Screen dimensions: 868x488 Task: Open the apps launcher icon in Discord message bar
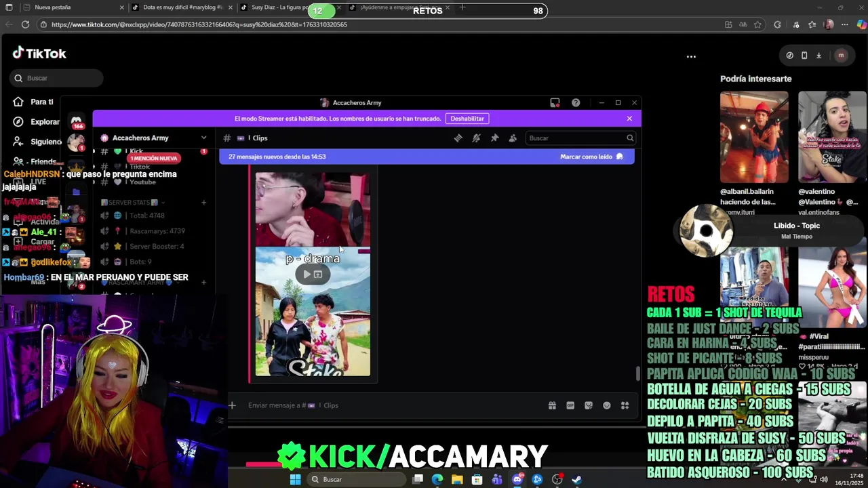point(625,405)
